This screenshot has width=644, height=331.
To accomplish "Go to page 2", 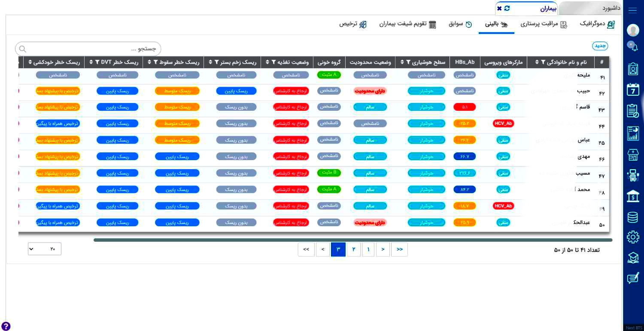I will coord(354,249).
